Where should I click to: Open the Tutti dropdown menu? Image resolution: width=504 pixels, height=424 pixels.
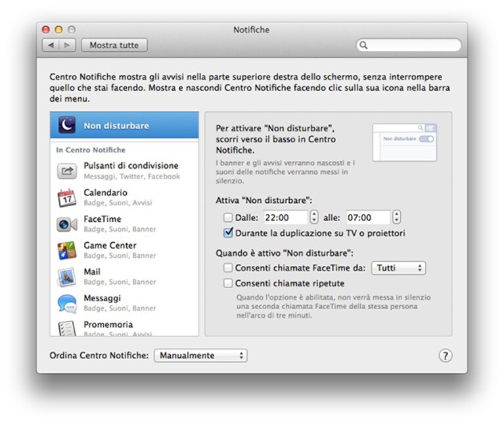pos(398,268)
